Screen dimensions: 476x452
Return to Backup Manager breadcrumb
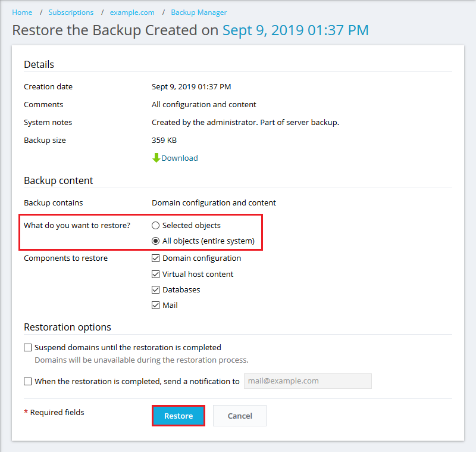[199, 13]
